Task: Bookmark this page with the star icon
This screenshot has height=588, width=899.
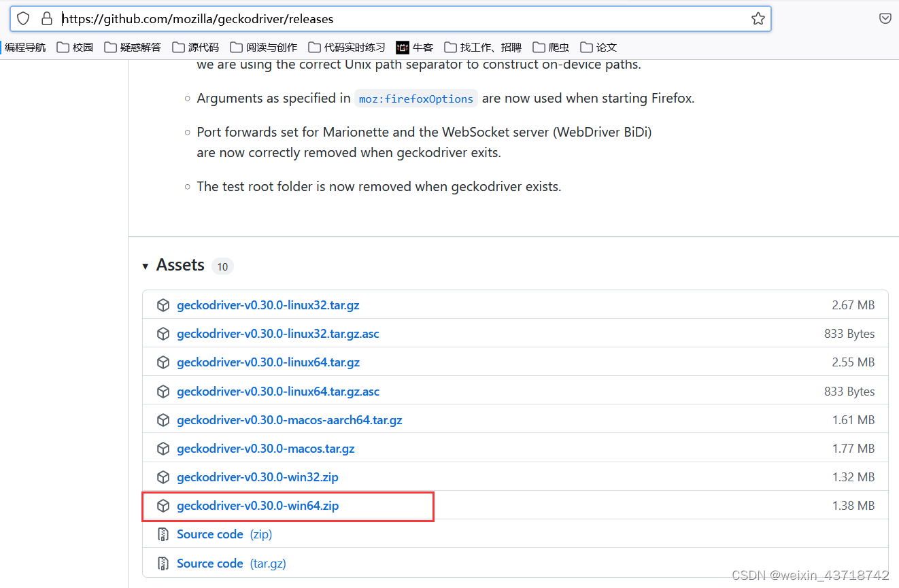Action: click(x=758, y=19)
